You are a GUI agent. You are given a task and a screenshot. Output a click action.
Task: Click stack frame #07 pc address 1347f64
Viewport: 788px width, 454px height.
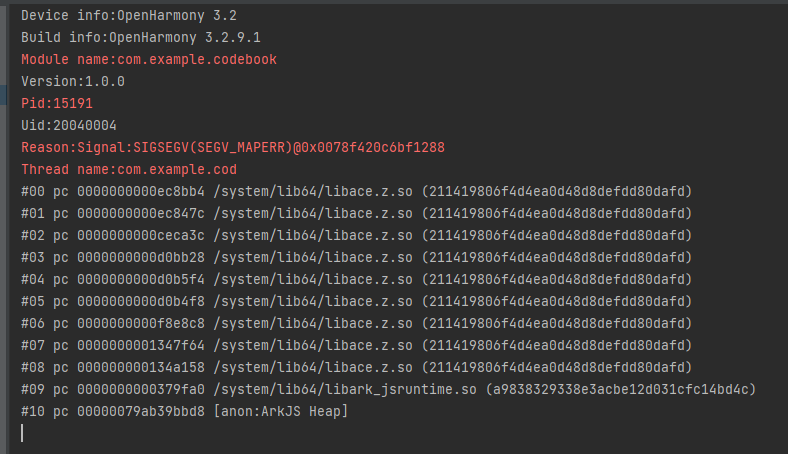[141, 345]
